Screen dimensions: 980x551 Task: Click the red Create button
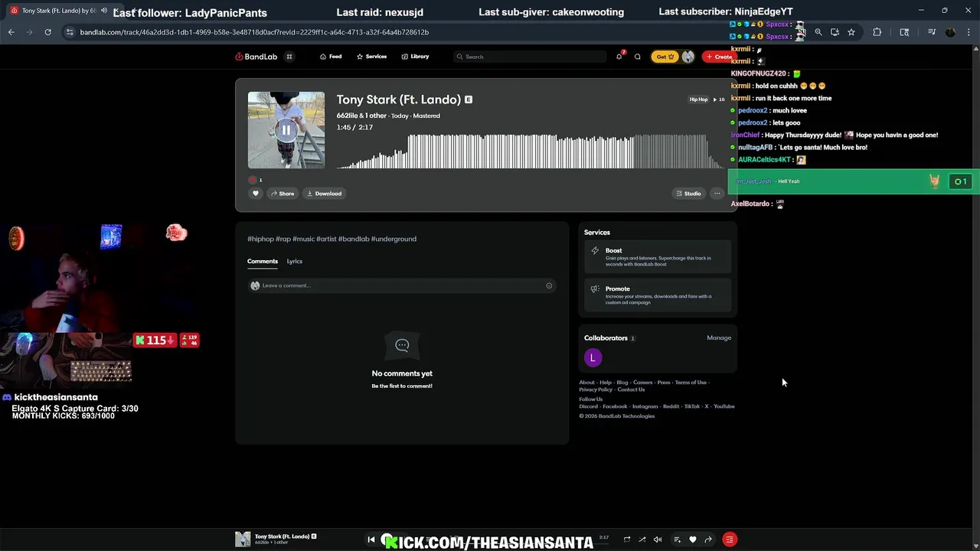point(718,57)
